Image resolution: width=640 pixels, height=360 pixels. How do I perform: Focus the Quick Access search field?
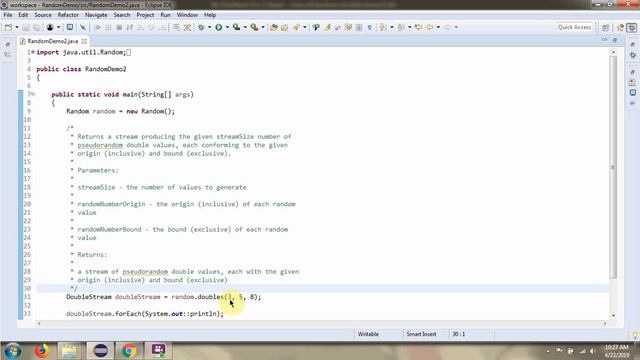(x=574, y=27)
